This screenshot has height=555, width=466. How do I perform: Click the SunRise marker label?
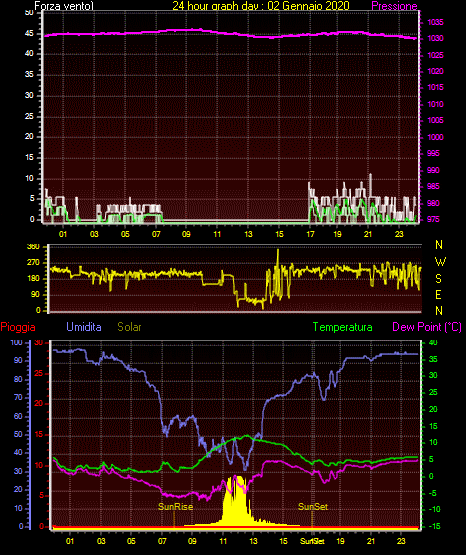point(176,507)
